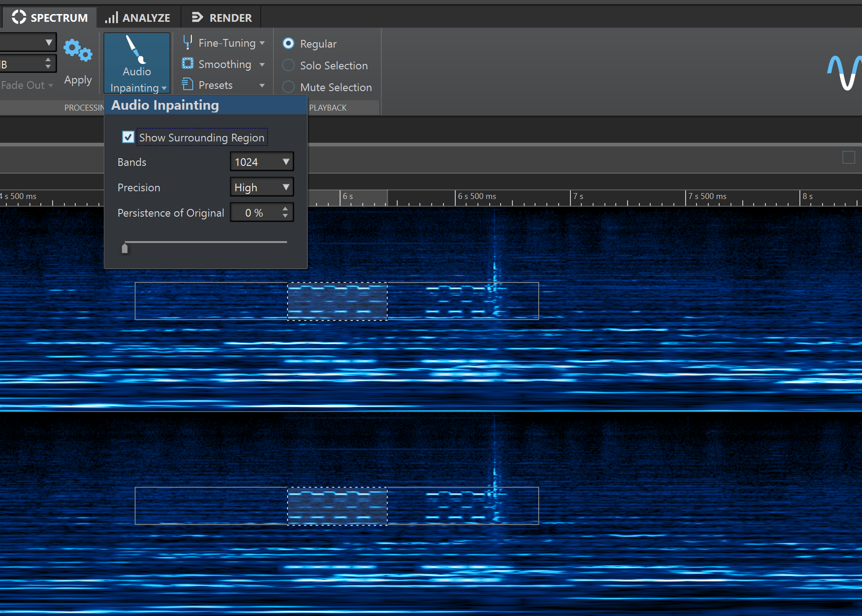Image resolution: width=862 pixels, height=616 pixels.
Task: Uncheck Show Surrounding Region checkbox
Action: (x=128, y=137)
